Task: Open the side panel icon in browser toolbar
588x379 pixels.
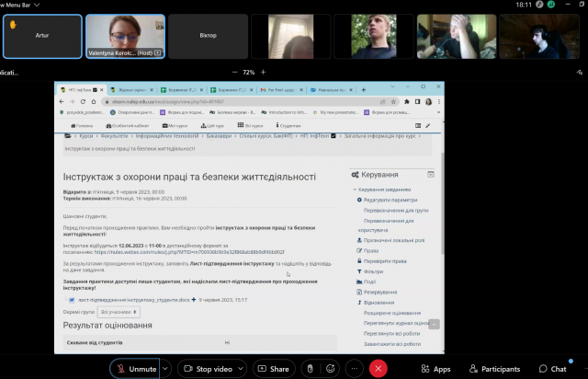Action: click(x=417, y=102)
